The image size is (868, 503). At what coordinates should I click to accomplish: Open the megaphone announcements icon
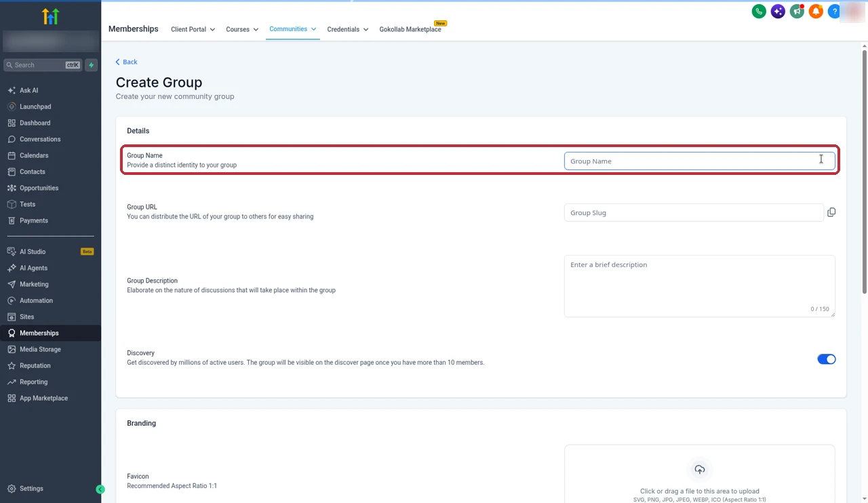797,12
